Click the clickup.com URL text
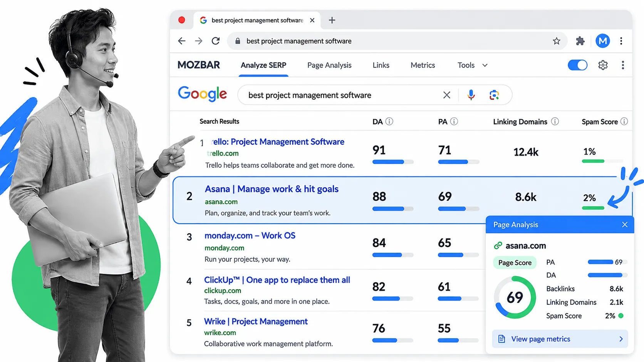 point(223,291)
